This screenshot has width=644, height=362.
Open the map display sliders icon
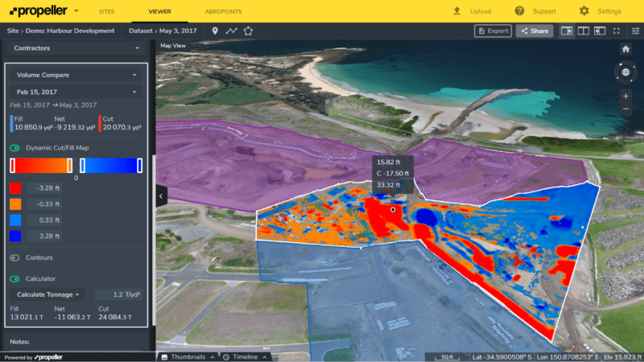pos(635,31)
